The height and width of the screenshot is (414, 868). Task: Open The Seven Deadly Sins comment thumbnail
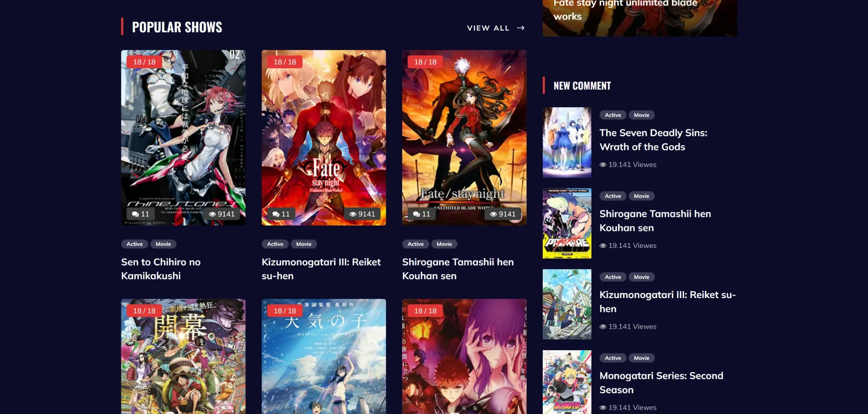567,142
